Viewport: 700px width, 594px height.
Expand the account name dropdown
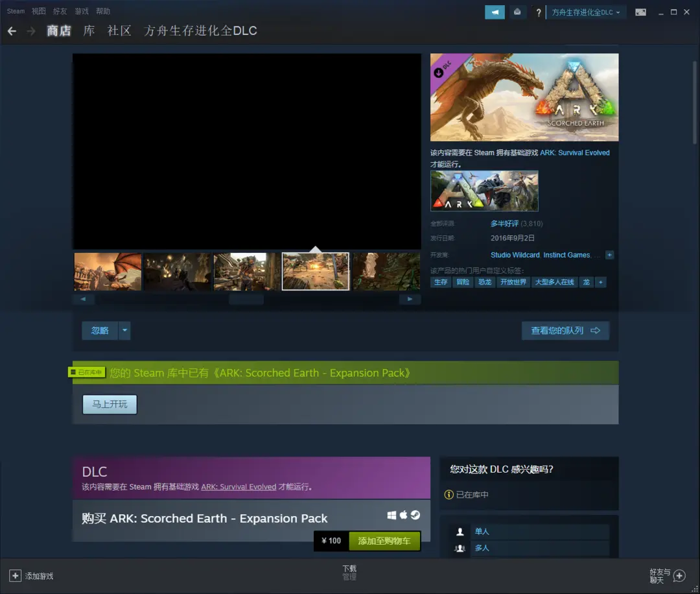click(x=586, y=12)
